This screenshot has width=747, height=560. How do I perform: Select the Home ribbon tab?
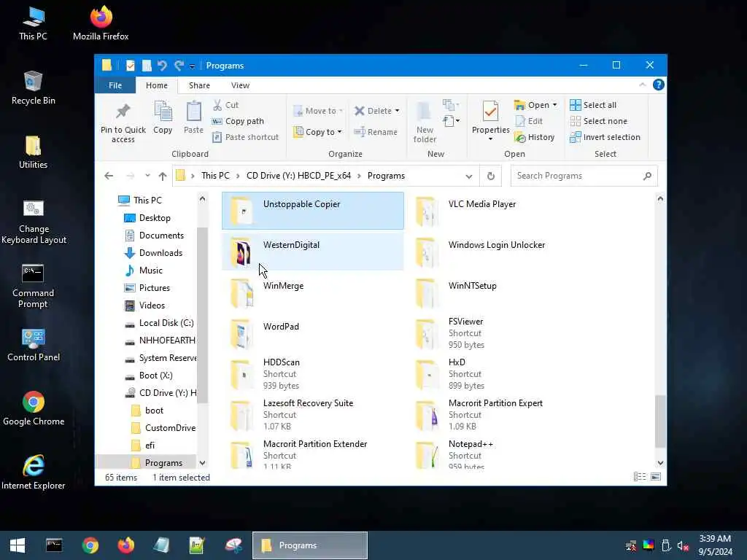(x=157, y=85)
